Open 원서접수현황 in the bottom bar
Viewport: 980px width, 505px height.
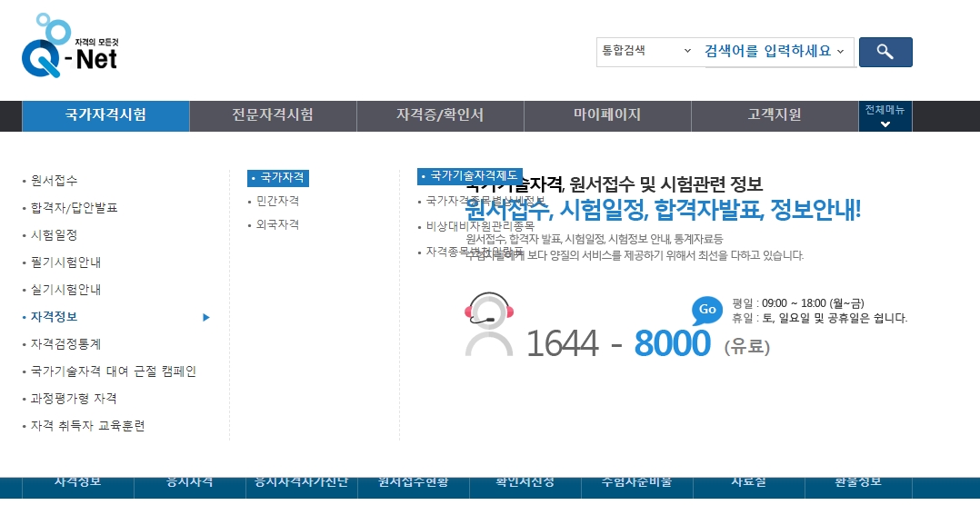click(x=413, y=482)
